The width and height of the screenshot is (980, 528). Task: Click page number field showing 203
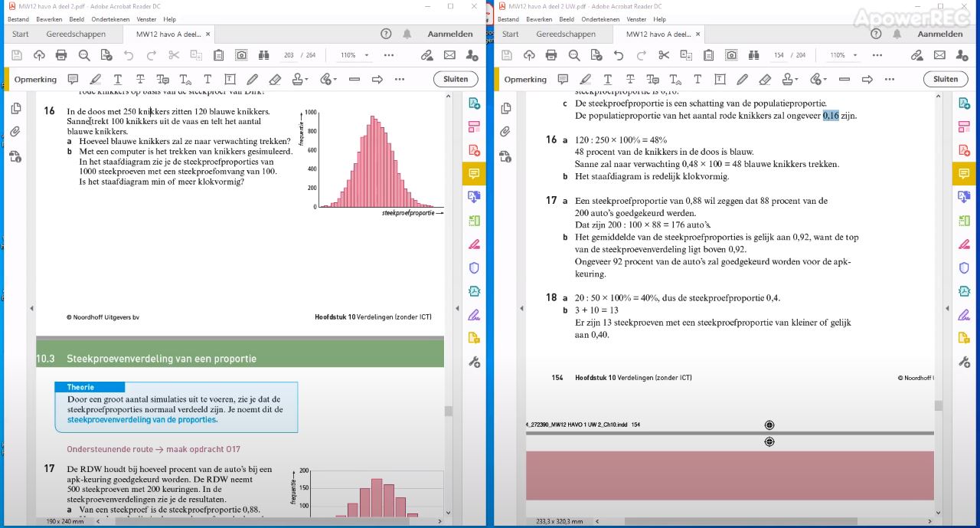tap(289, 55)
